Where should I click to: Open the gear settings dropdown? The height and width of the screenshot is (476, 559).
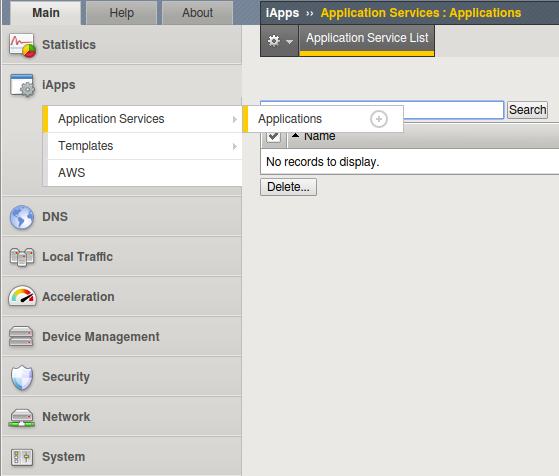(280, 41)
